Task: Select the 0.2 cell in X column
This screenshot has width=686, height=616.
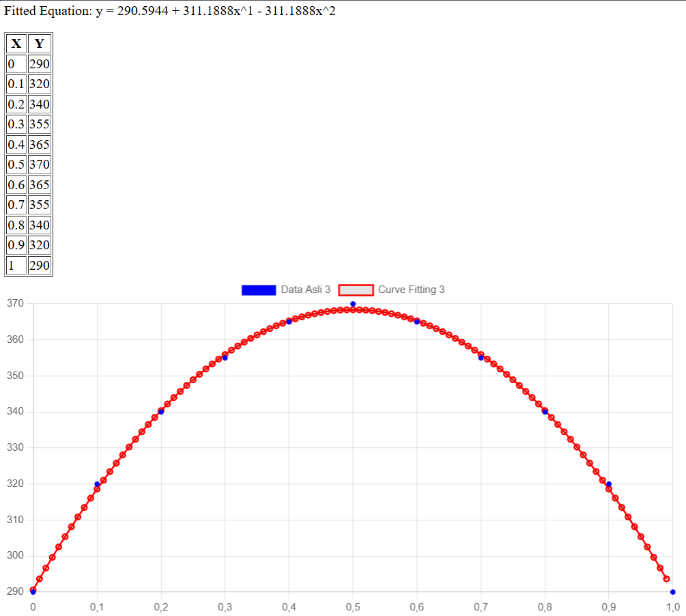Action: (16, 104)
